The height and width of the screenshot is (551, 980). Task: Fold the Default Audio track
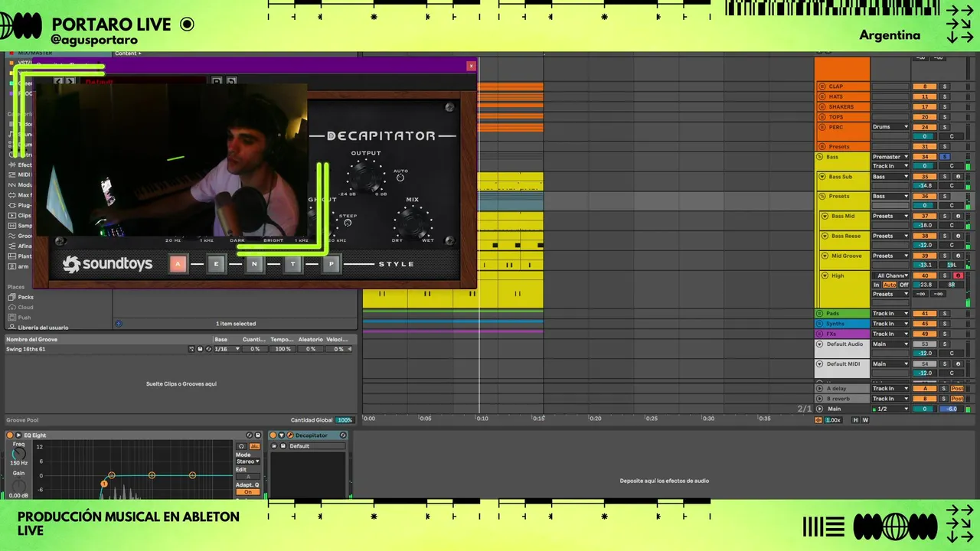point(820,344)
